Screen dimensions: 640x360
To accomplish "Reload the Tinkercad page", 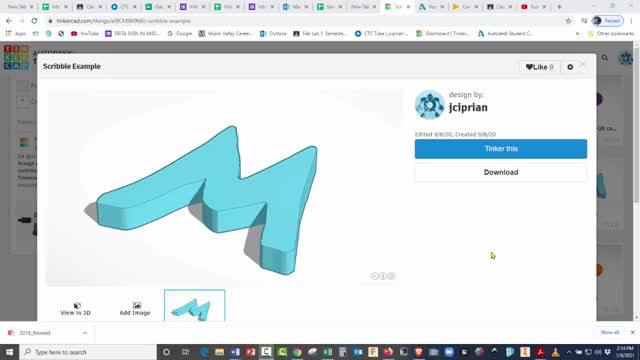I will click(34, 21).
